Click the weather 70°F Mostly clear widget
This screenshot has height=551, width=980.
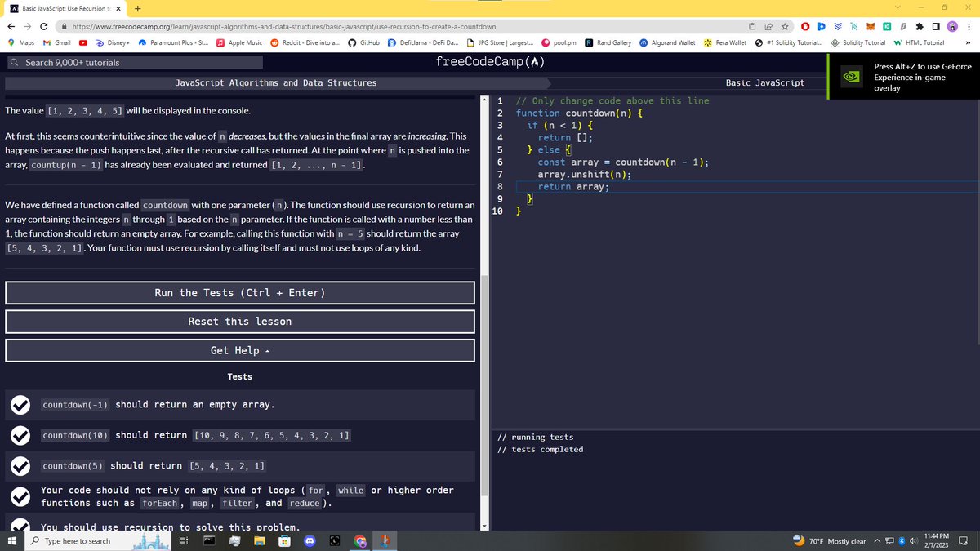click(x=829, y=541)
